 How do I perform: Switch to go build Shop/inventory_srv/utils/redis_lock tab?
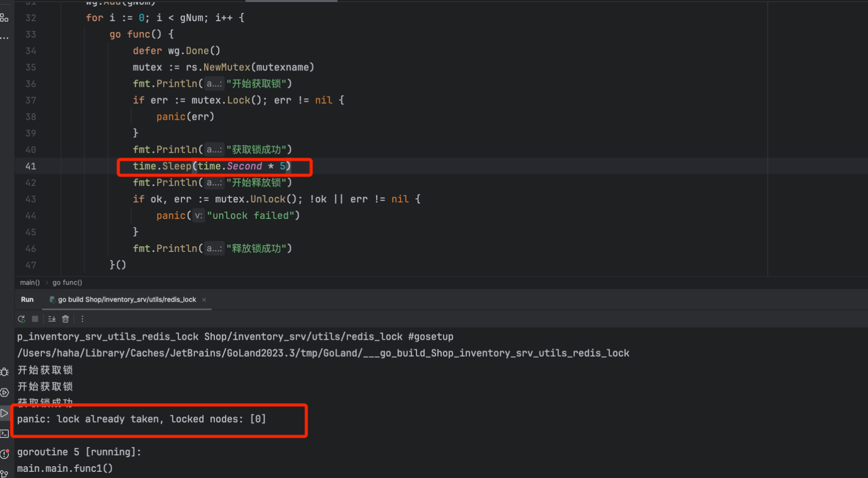pyautogui.click(x=127, y=299)
